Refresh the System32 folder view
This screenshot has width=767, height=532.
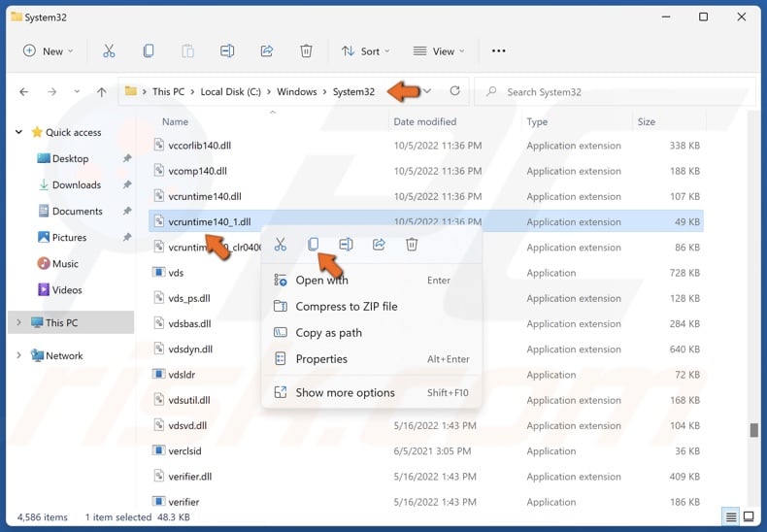[x=455, y=91]
